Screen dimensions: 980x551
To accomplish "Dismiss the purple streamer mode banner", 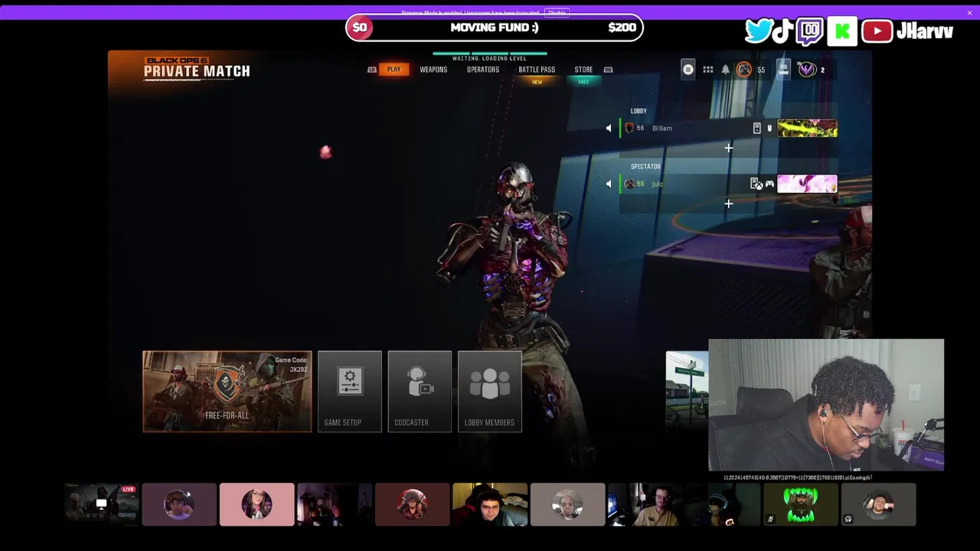I will click(969, 12).
